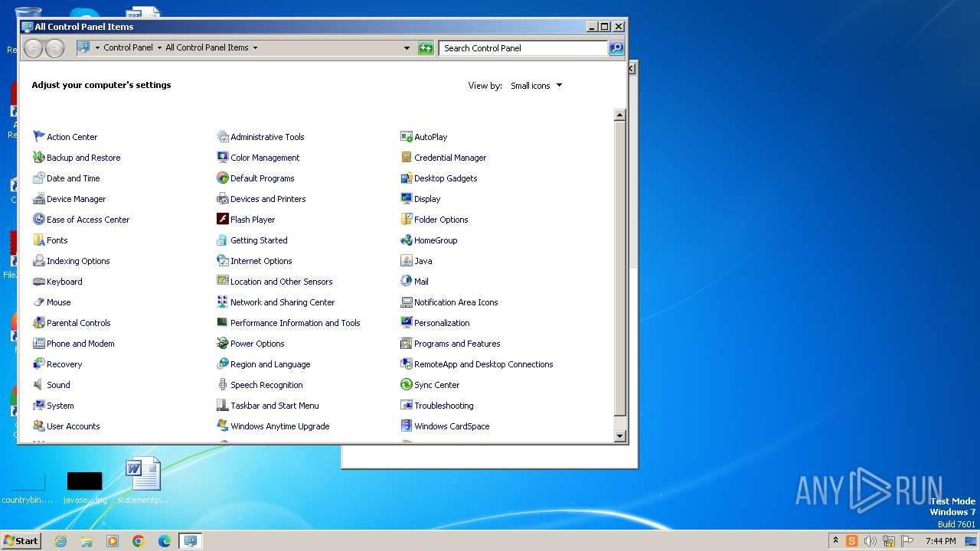Click the Search Control Panel field
Viewport: 980px width, 551px height.
click(524, 48)
